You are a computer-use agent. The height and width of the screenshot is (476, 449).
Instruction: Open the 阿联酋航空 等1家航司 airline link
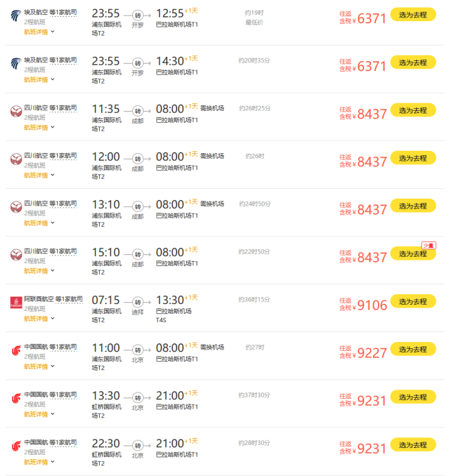(x=53, y=299)
